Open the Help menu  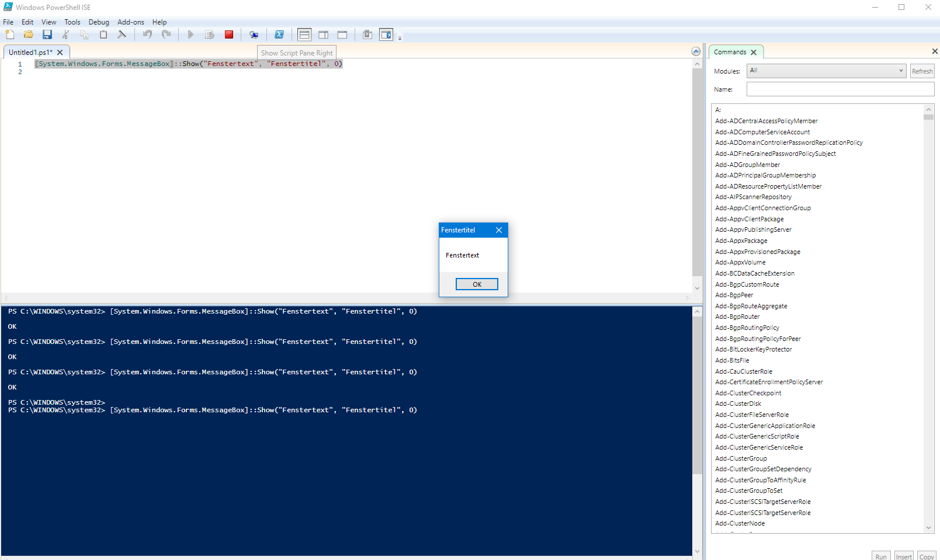(159, 22)
